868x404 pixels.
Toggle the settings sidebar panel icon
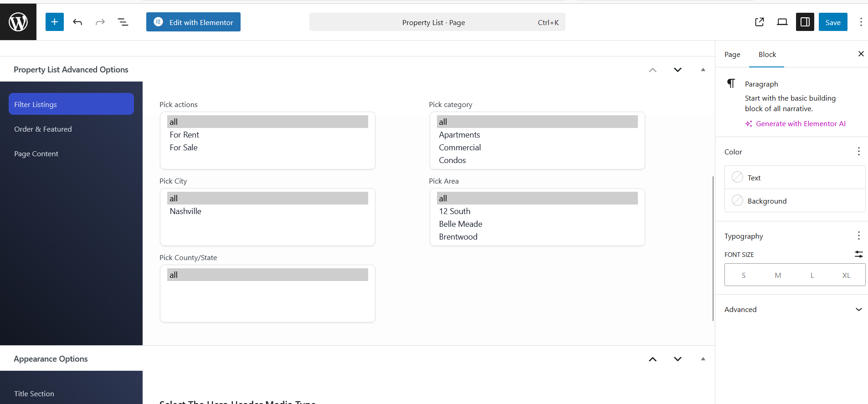click(x=805, y=22)
